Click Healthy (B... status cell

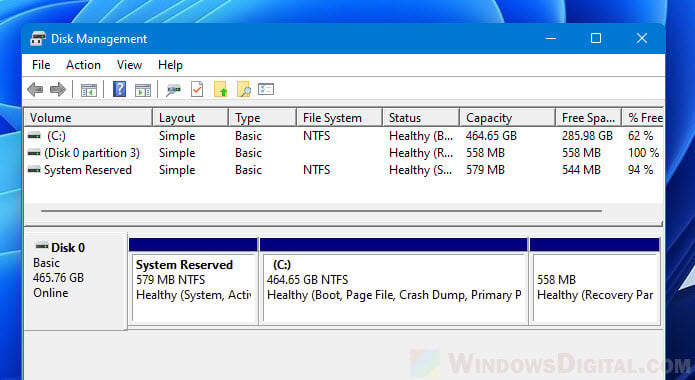click(421, 136)
